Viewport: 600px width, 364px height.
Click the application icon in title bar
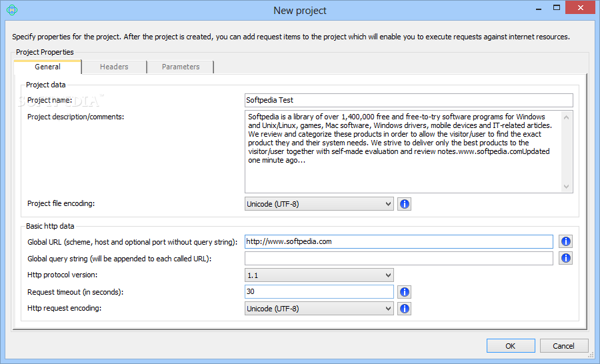(x=12, y=10)
